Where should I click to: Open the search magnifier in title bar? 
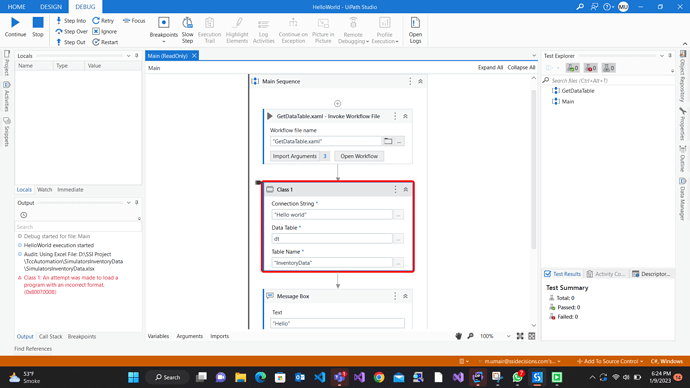point(580,7)
